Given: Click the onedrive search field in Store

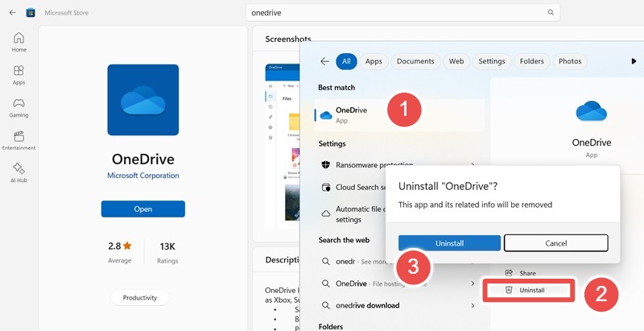Looking at the screenshot, I should tap(402, 13).
